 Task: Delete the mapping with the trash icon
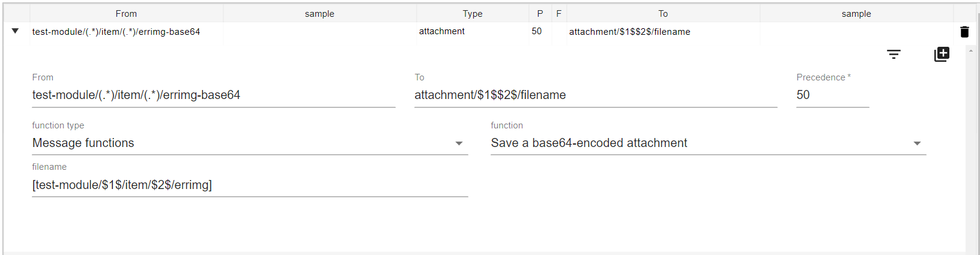coord(964,32)
